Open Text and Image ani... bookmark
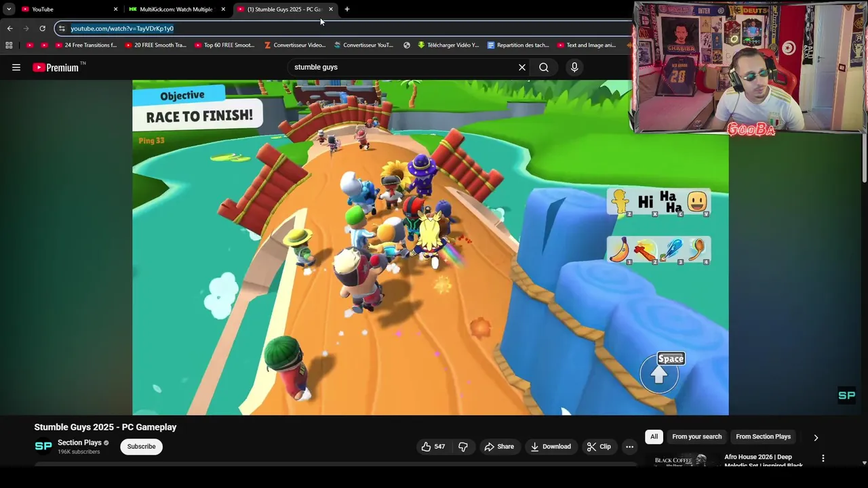This screenshot has height=488, width=868. 587,45
